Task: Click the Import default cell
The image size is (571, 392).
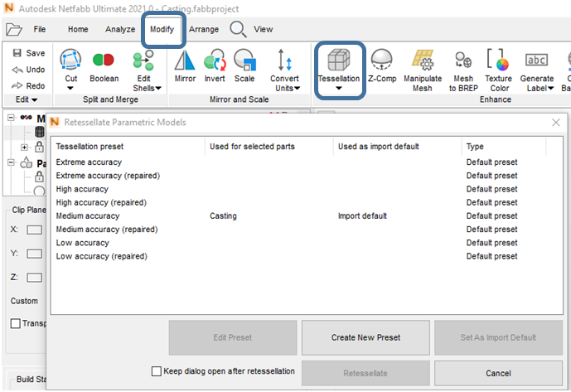Action: (x=362, y=216)
